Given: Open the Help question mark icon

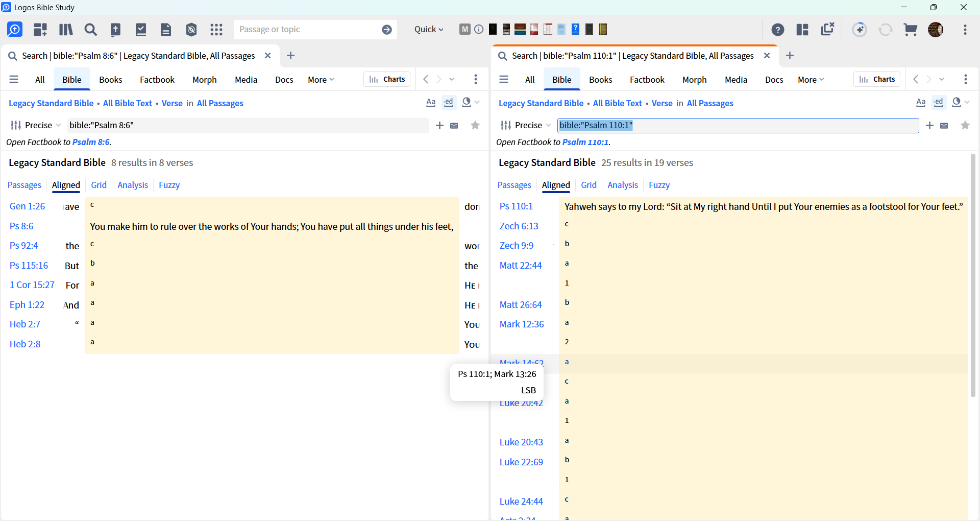Looking at the screenshot, I should pyautogui.click(x=778, y=30).
